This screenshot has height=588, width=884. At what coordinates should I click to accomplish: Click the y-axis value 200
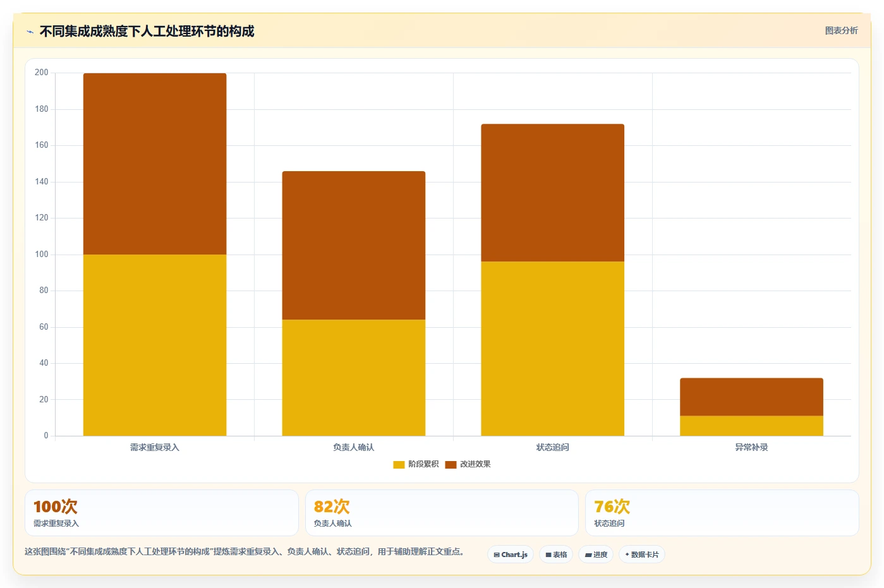click(x=42, y=73)
